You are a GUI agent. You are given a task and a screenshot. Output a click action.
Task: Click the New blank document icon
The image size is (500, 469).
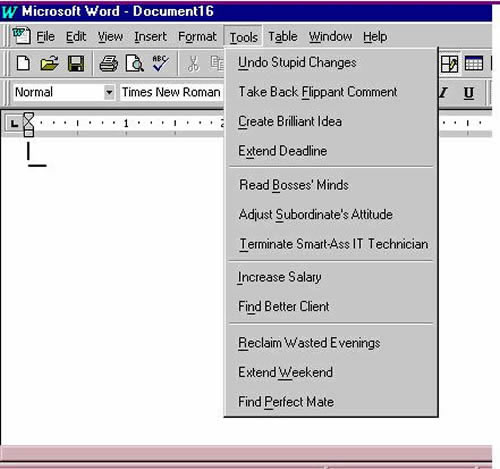pos(23,63)
